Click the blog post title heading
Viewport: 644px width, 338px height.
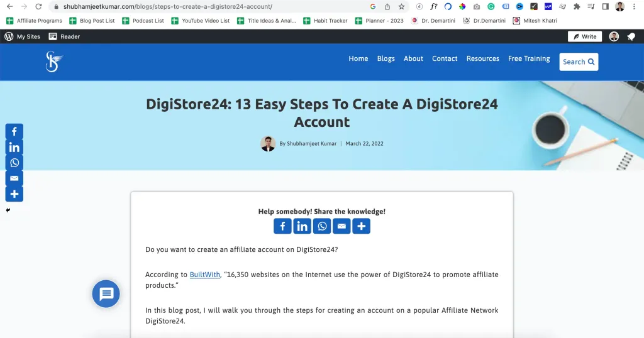point(322,113)
